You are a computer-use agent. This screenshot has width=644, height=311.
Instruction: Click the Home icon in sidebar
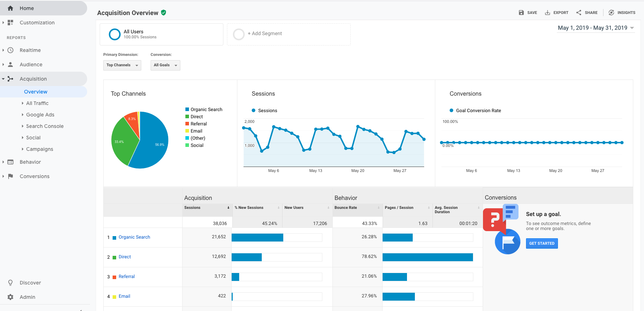[x=10, y=8]
